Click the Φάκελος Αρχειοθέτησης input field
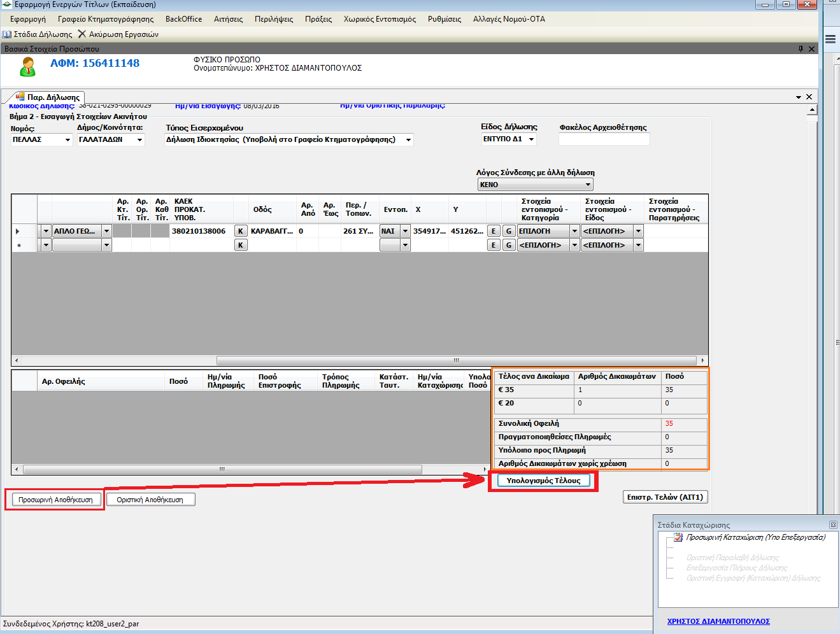Viewport: 840px width, 634px height. pos(604,139)
